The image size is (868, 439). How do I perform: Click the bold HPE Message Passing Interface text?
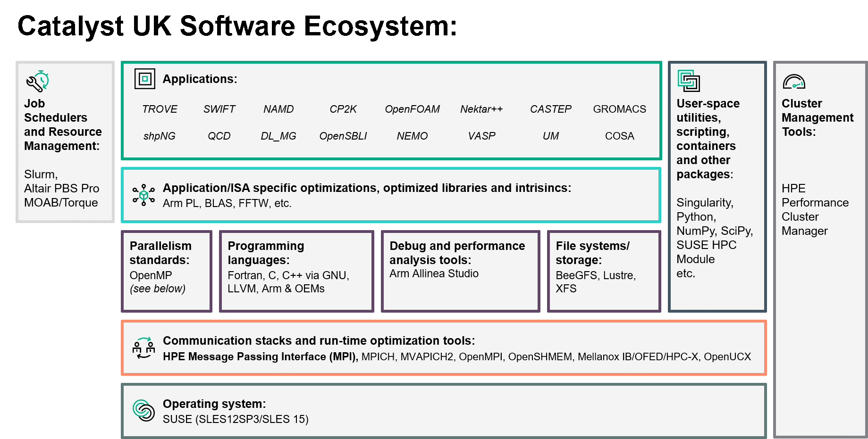pyautogui.click(x=261, y=356)
